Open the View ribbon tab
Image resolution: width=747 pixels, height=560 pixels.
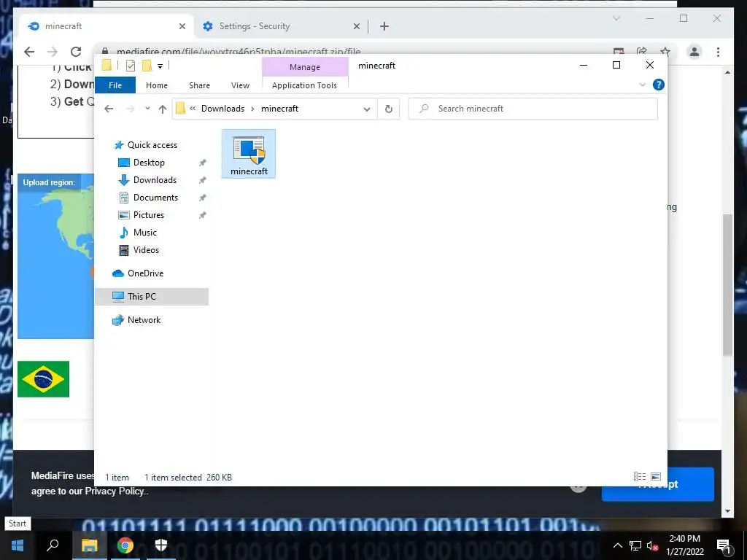click(x=240, y=85)
